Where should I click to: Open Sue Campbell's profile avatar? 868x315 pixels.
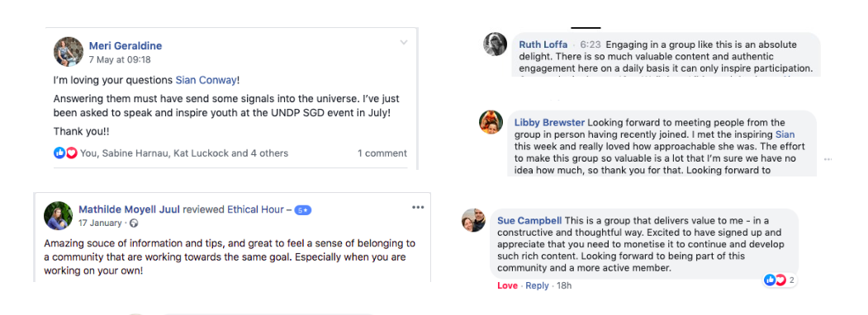coord(474,220)
